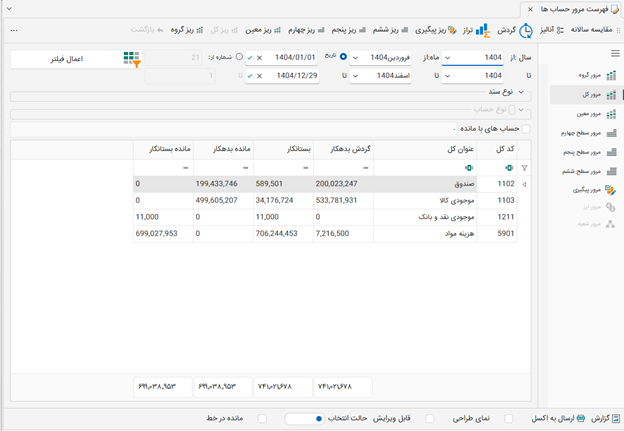Switch the حالت انتخاب toggle
624x431 pixels.
305,419
